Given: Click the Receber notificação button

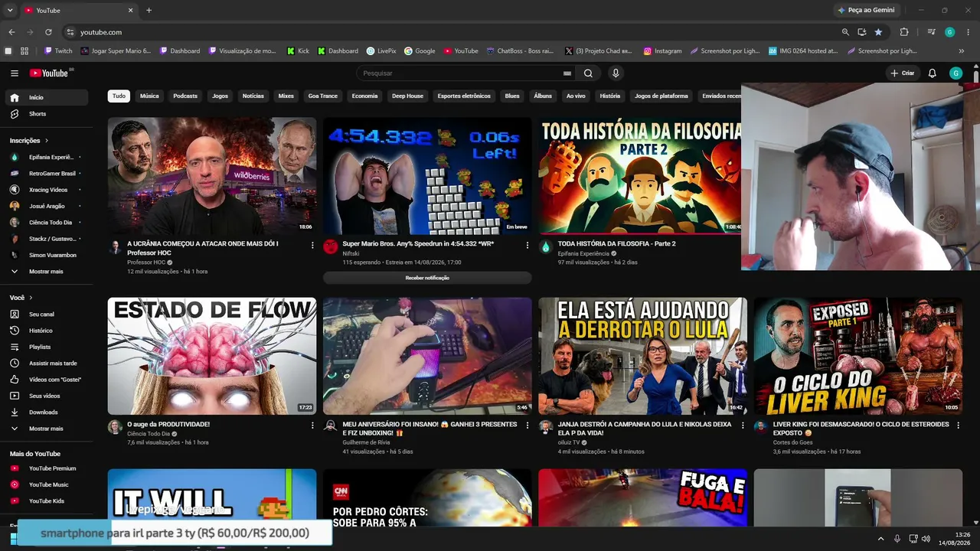Looking at the screenshot, I should tap(427, 278).
